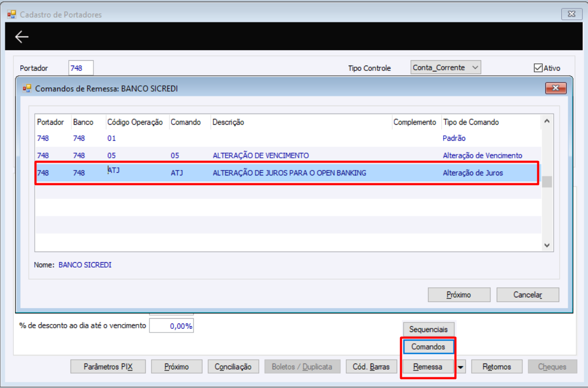Sort by the Portador column header
Image resolution: width=588 pixels, height=388 pixels.
pyautogui.click(x=50, y=122)
